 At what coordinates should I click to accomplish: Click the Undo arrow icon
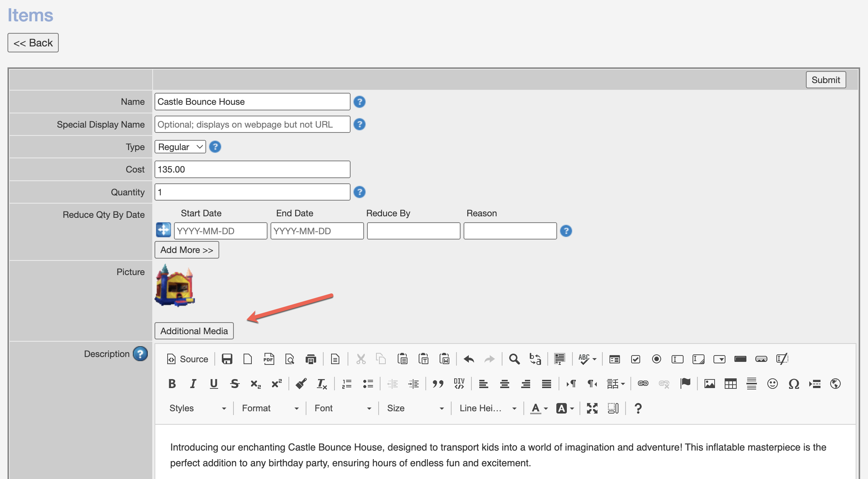tap(469, 359)
